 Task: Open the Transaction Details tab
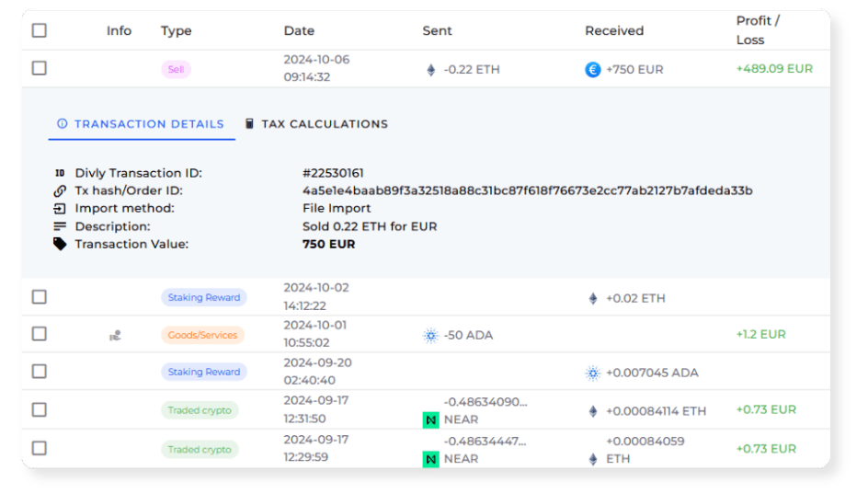[x=141, y=124]
